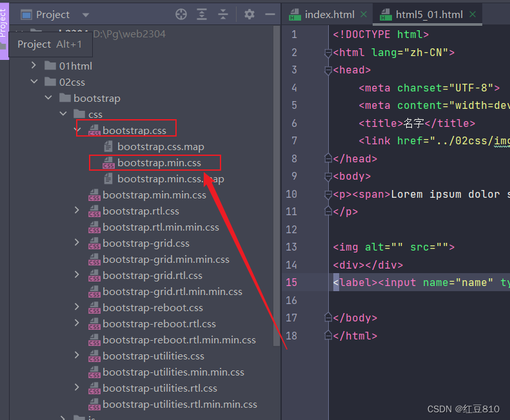
Task: Click line number 15 in the gutter
Action: (291, 282)
